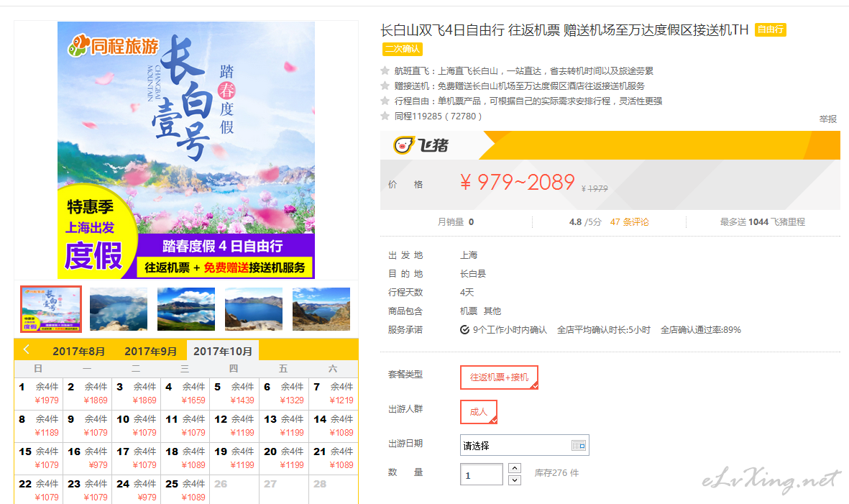Click the main product poster image
The height and width of the screenshot is (504, 849).
186,150
